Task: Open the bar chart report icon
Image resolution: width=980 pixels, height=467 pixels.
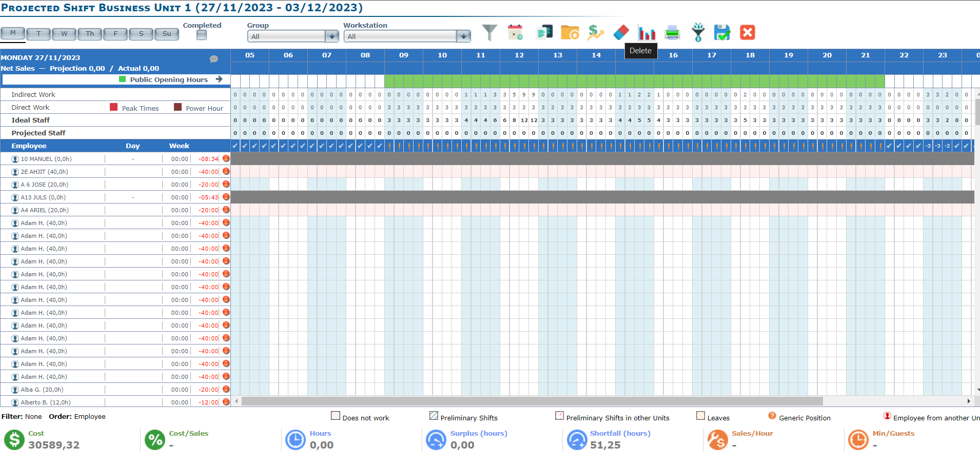Action: [x=646, y=33]
